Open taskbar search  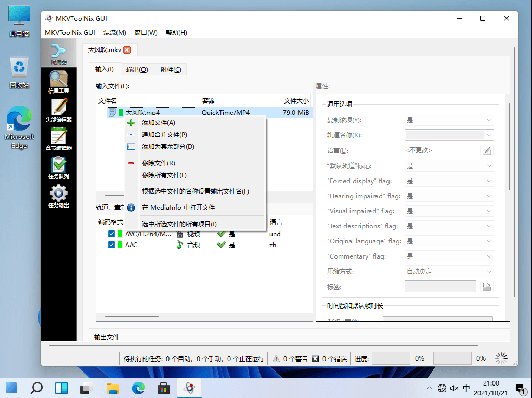pyautogui.click(x=36, y=388)
